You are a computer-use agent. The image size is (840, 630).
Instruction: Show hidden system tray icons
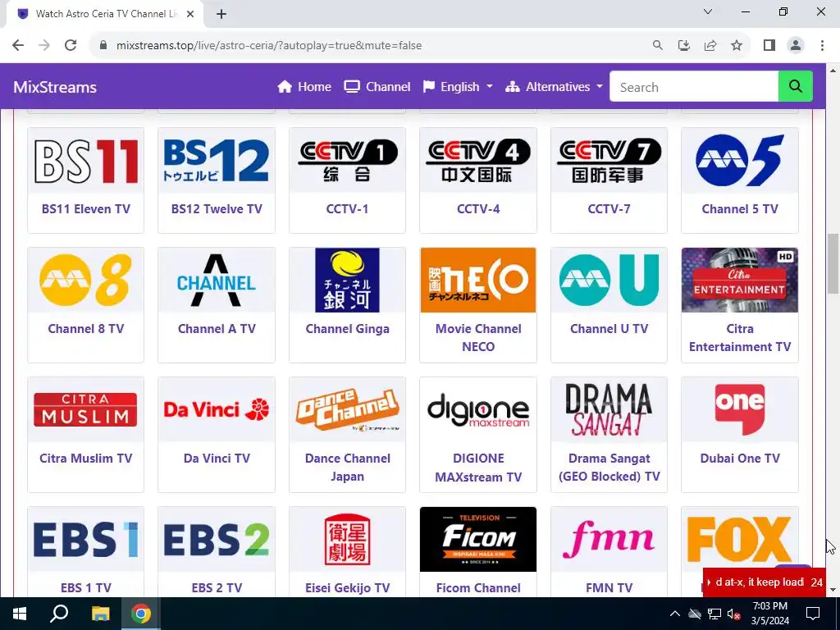(674, 614)
